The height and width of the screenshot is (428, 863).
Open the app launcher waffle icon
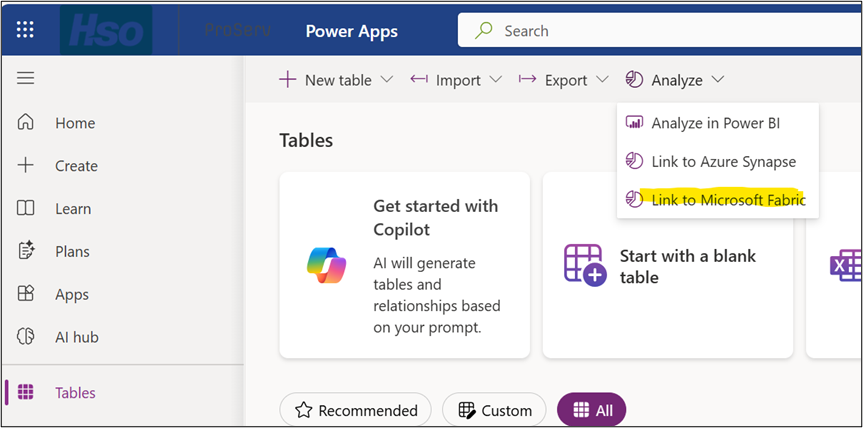click(25, 30)
